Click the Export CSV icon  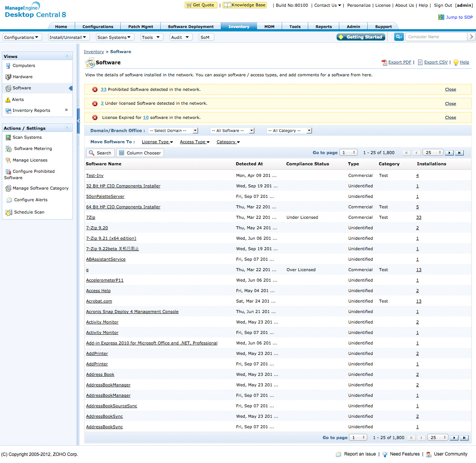(420, 62)
